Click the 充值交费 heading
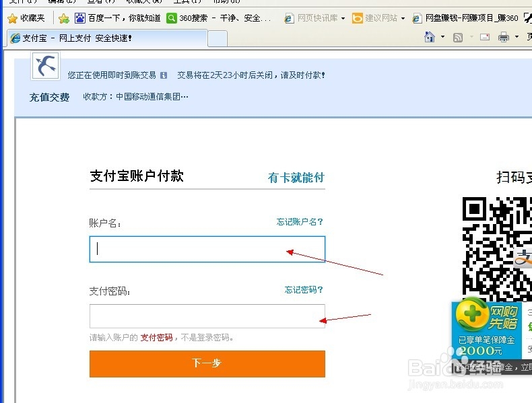Screen dimensions: 532x403 pyautogui.click(x=50, y=98)
